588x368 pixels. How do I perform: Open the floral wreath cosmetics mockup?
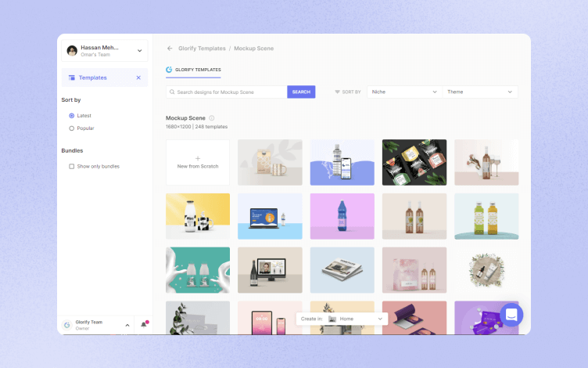[486, 270]
